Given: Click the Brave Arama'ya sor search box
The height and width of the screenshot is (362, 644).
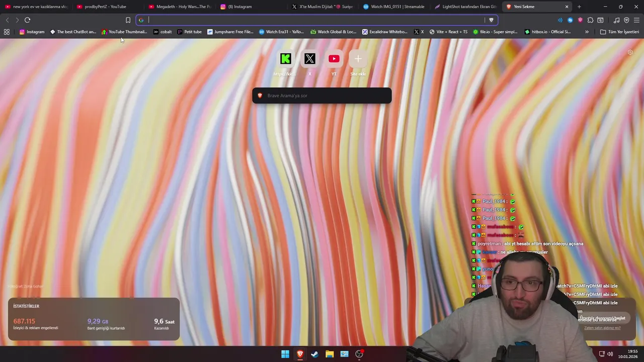Looking at the screenshot, I should point(322,96).
